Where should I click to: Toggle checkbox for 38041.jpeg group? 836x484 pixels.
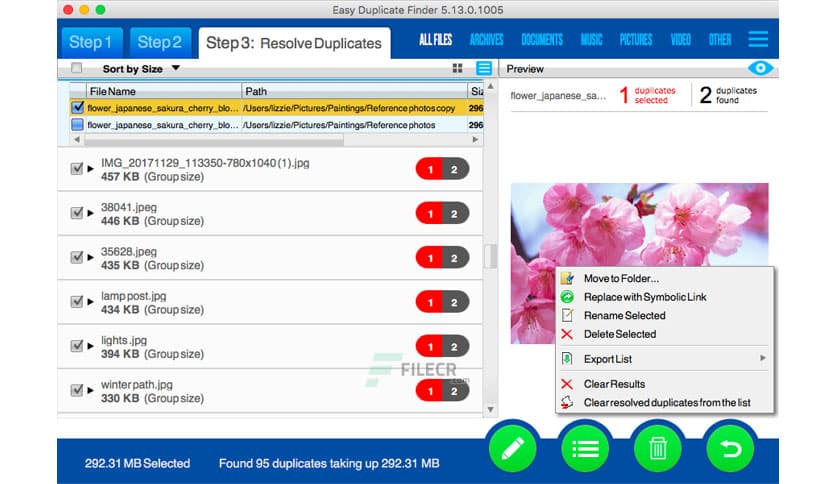(x=76, y=213)
